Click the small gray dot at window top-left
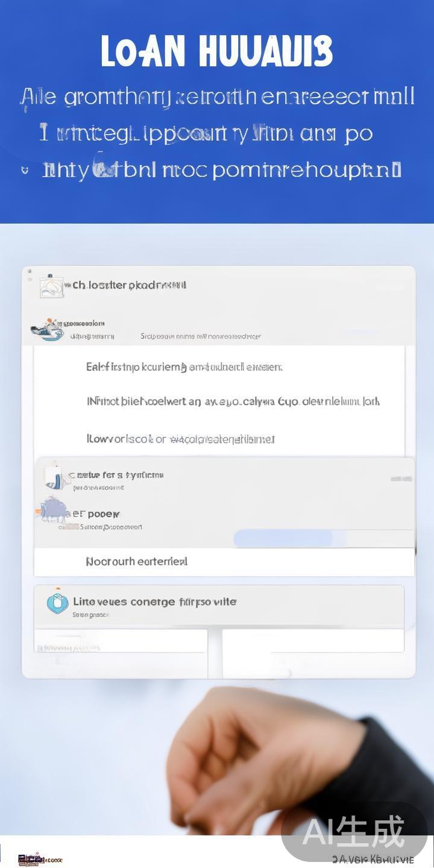 pyautogui.click(x=29, y=272)
